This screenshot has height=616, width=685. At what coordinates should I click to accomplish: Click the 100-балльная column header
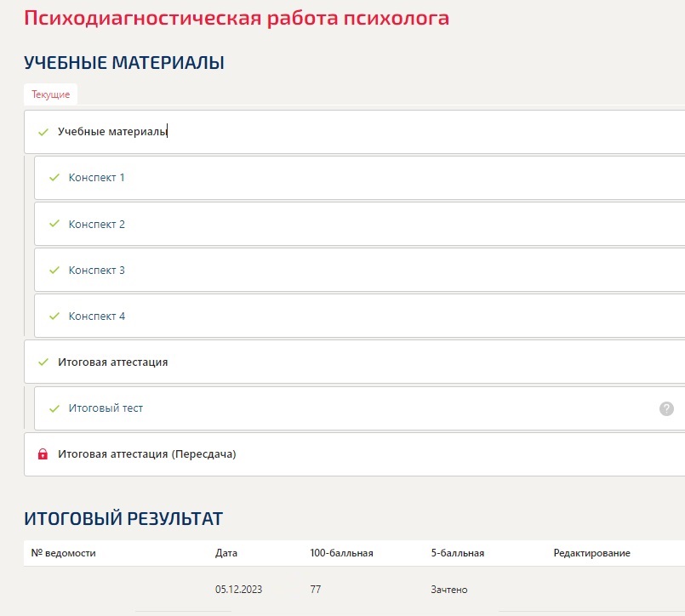click(341, 553)
